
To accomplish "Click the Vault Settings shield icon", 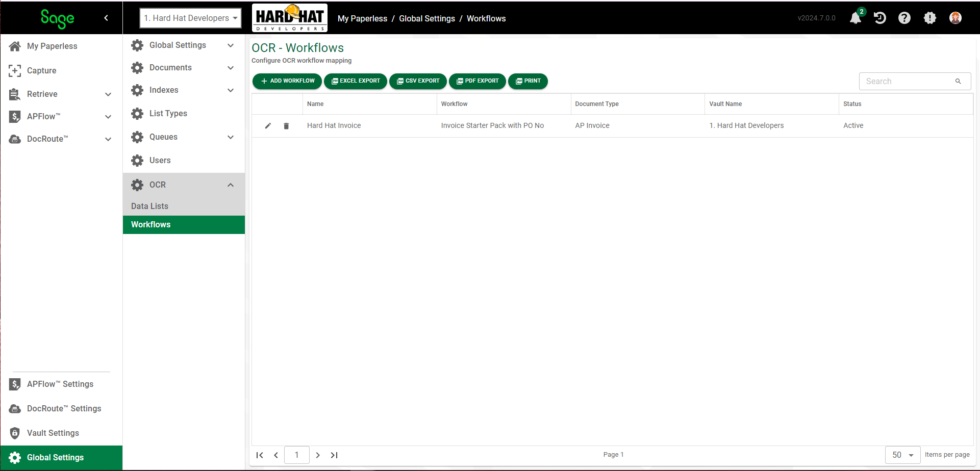I will tap(15, 433).
